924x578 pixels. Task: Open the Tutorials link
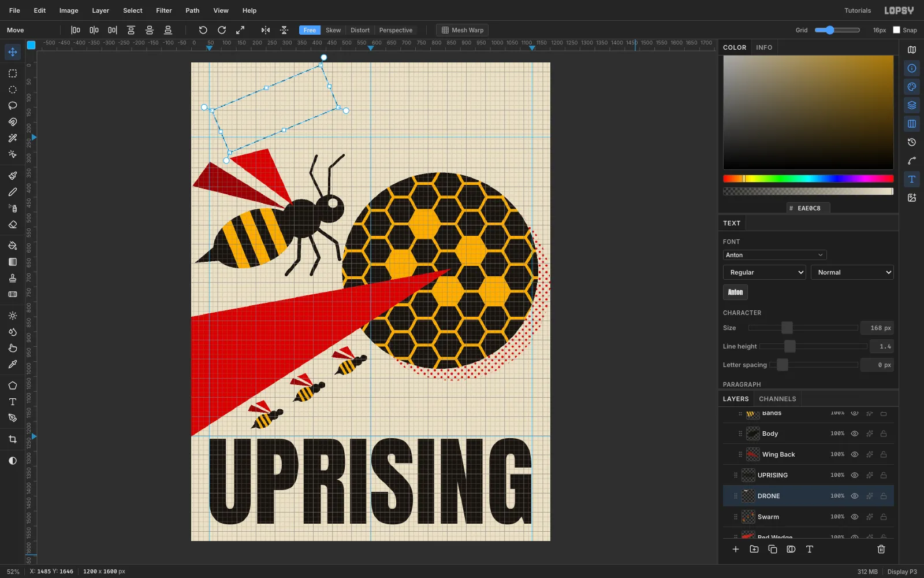click(858, 10)
